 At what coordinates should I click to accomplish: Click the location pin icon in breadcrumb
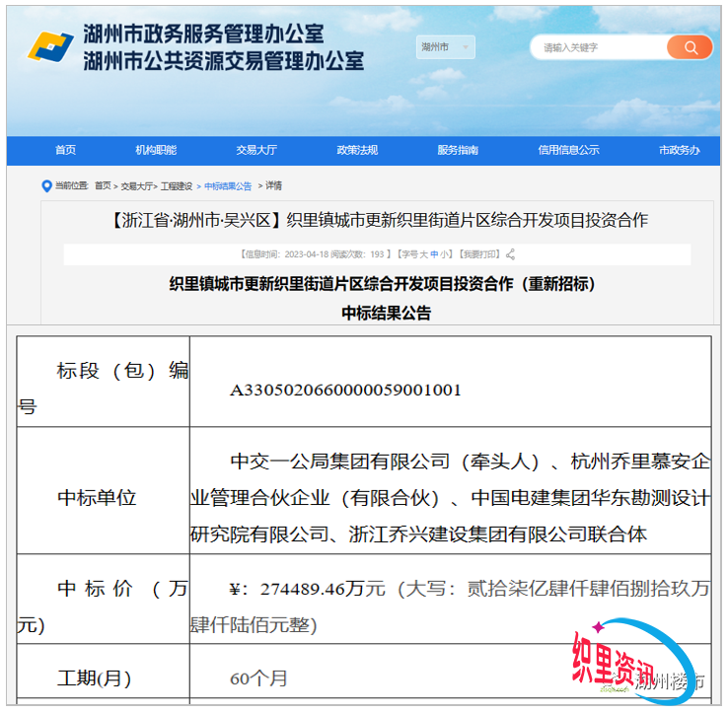(x=46, y=186)
